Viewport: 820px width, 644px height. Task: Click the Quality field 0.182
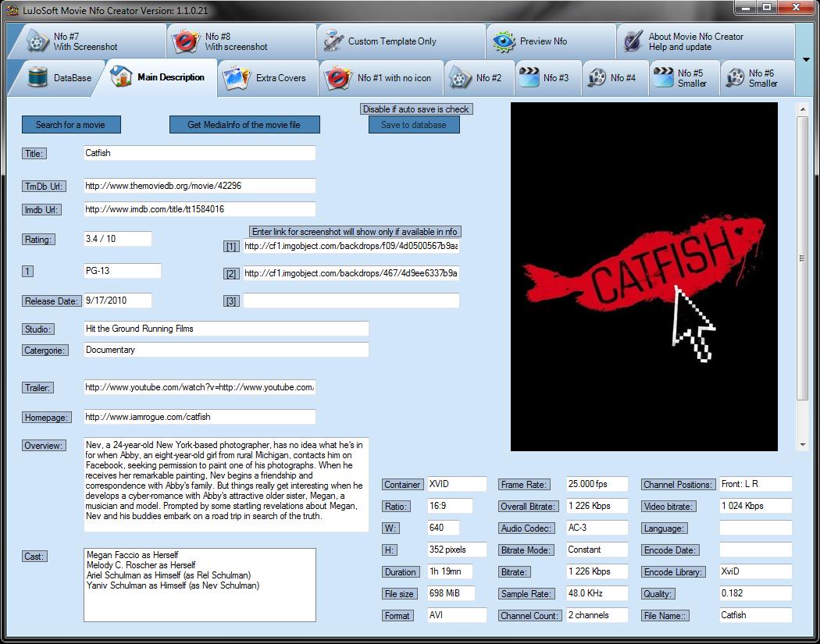[756, 593]
